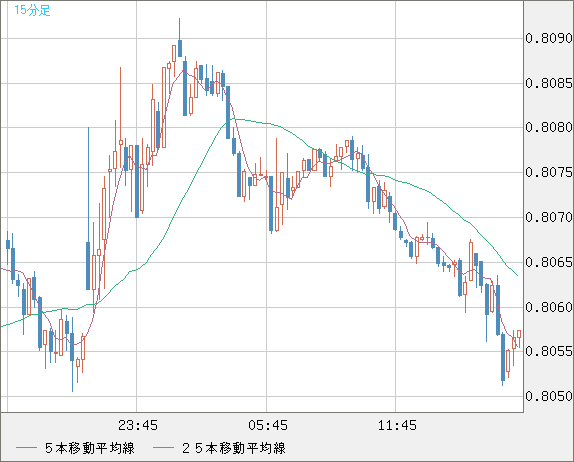This screenshot has width=574, height=462.
Task: Click the 0.8075 price axis label
Action: coord(549,172)
